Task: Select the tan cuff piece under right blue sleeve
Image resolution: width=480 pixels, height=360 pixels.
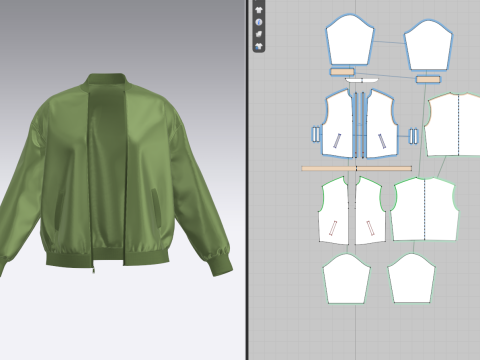Action: point(428,79)
